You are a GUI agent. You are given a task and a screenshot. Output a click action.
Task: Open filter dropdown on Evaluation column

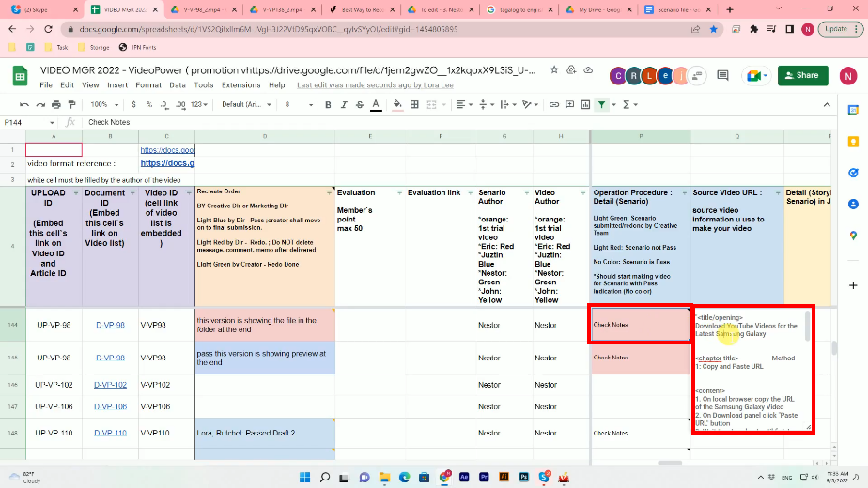tap(398, 191)
